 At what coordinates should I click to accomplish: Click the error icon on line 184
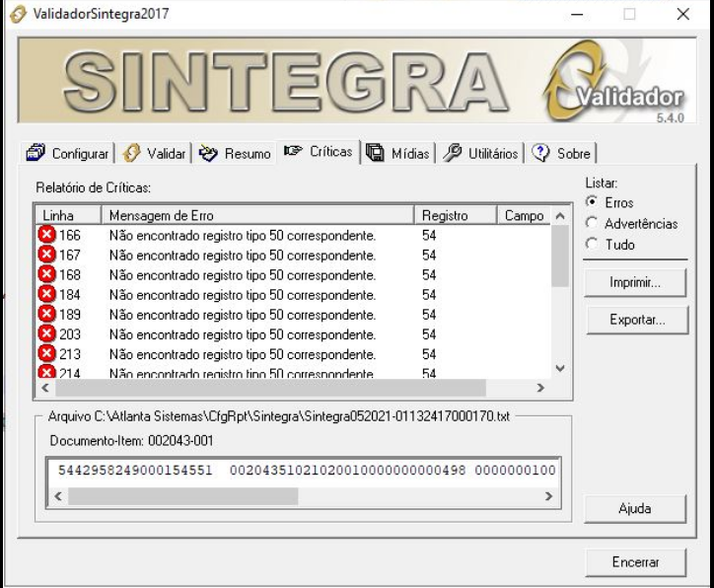coord(46,294)
